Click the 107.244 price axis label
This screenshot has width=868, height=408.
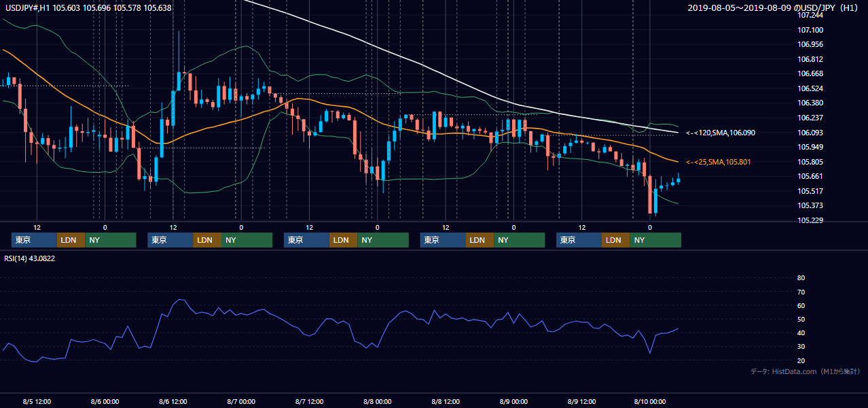coord(810,15)
